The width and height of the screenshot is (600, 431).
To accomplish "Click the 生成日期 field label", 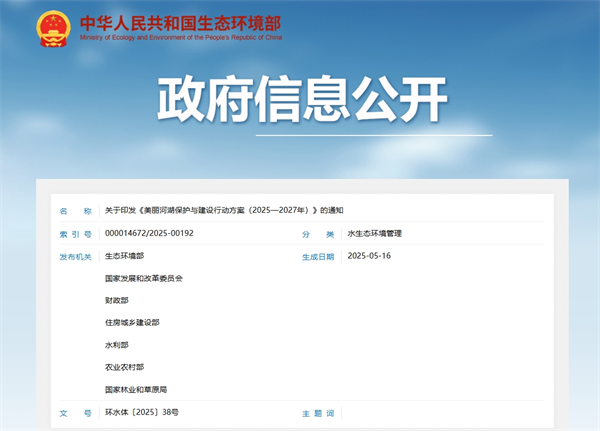I will point(318,257).
